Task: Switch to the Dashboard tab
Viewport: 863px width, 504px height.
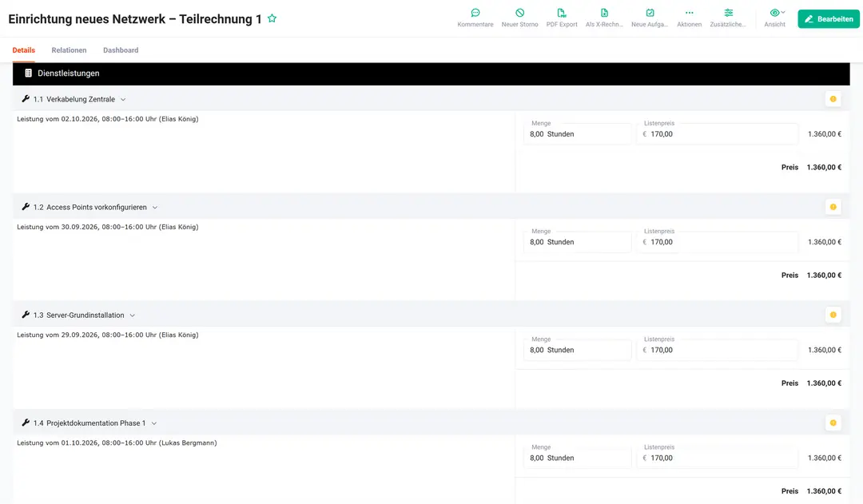Action: click(x=121, y=50)
